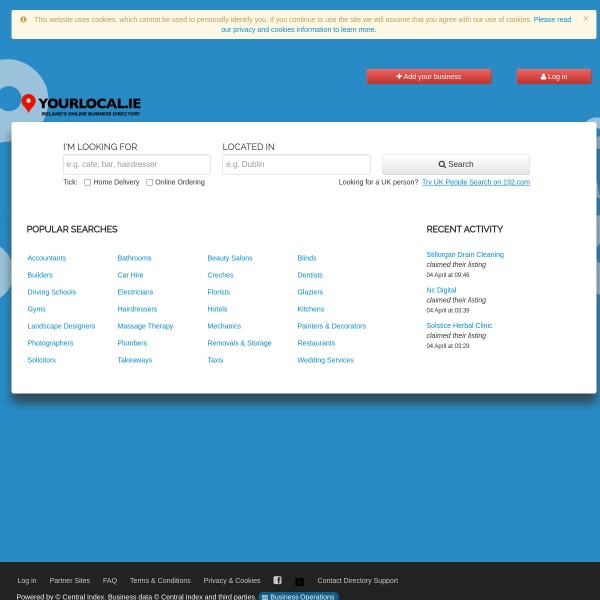Open the Wedding Services link
The width and height of the screenshot is (600, 600).
coord(325,360)
